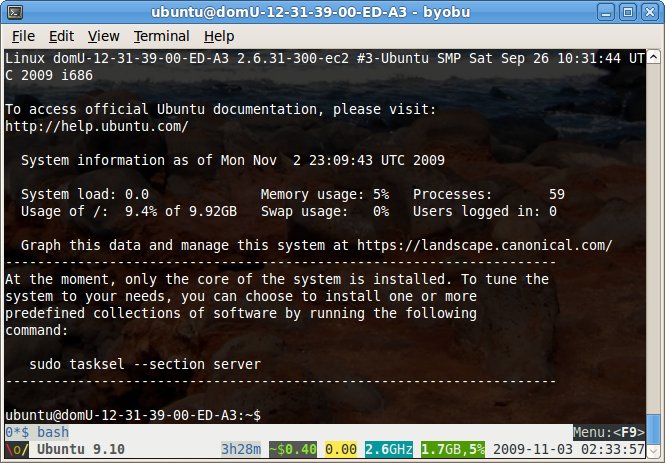Click the byobu \o/ logo in status bar
Screen dimensions: 665x463
[16, 449]
